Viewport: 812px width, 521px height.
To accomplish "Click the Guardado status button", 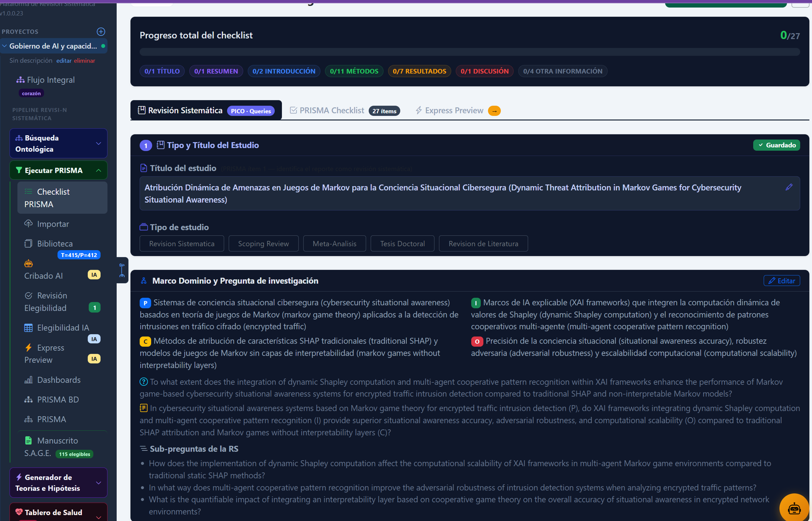I will coord(776,145).
